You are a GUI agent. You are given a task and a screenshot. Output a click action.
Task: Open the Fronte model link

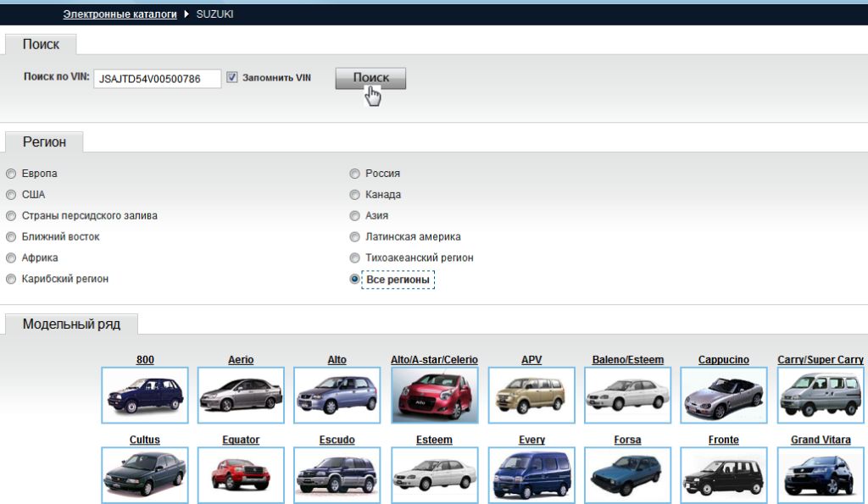pos(724,440)
